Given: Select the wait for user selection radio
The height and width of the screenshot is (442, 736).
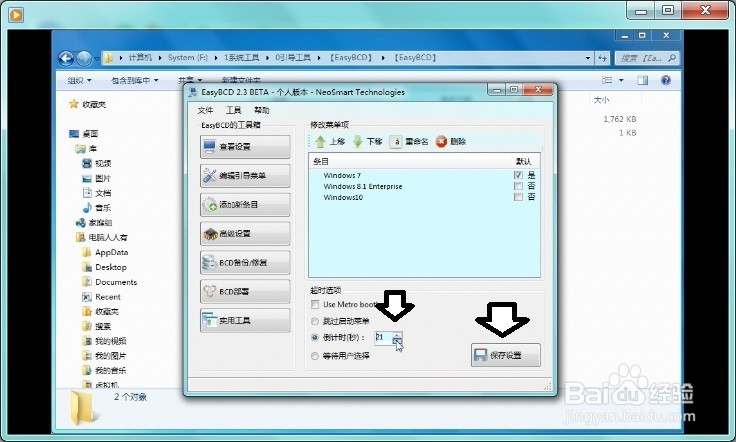Looking at the screenshot, I should pos(315,356).
